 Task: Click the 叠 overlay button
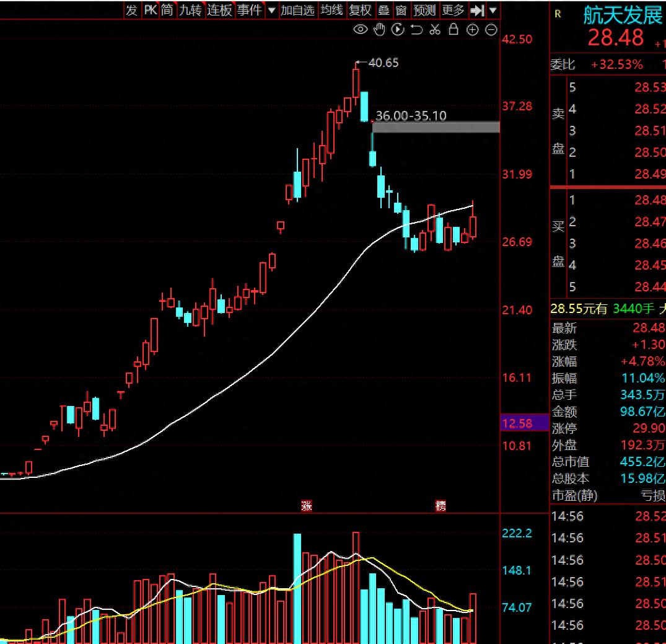point(384,10)
